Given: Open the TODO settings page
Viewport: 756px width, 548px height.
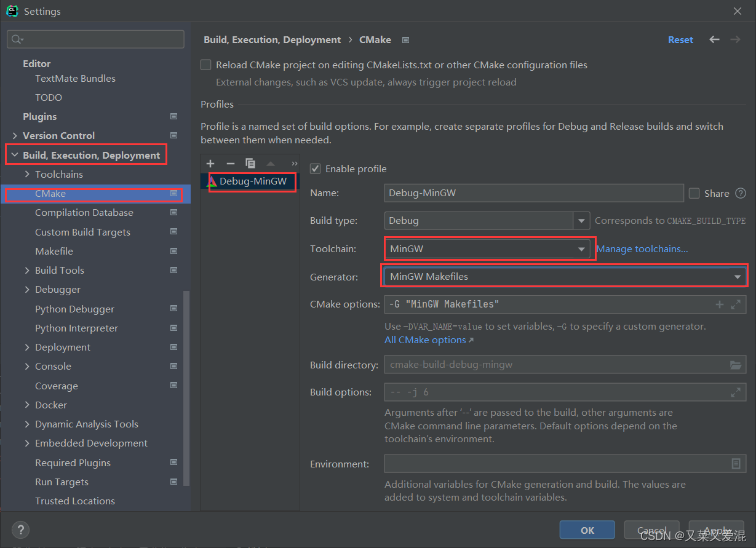Looking at the screenshot, I should (x=49, y=97).
